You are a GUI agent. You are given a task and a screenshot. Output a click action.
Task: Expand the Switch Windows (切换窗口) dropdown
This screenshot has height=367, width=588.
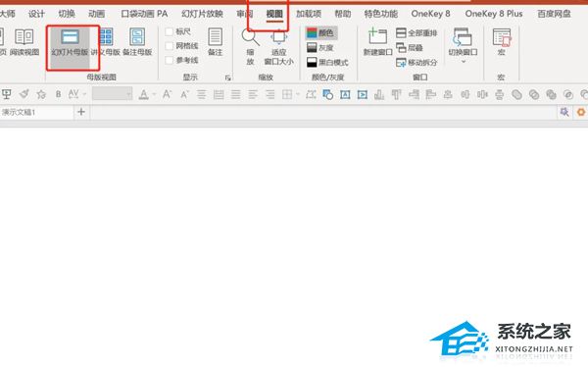(x=464, y=61)
